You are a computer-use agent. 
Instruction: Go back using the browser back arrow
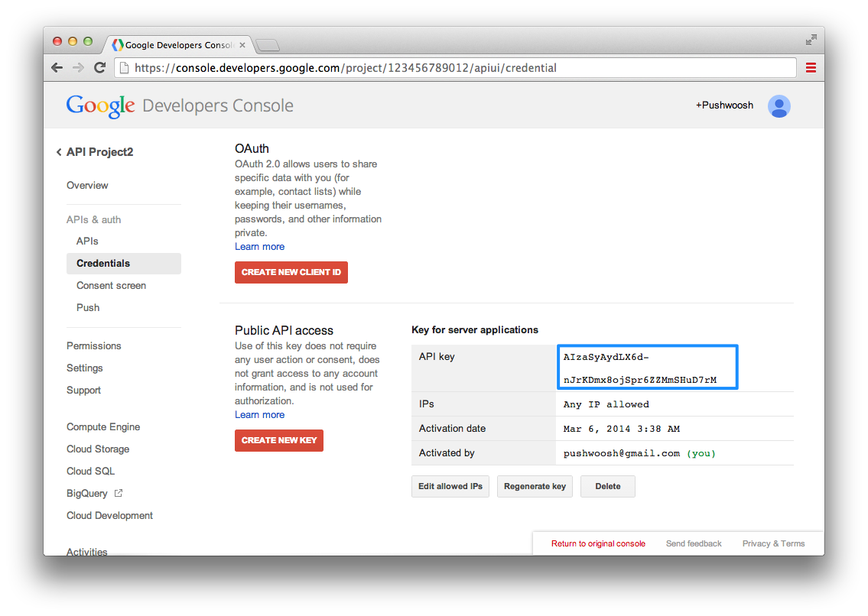click(x=57, y=67)
